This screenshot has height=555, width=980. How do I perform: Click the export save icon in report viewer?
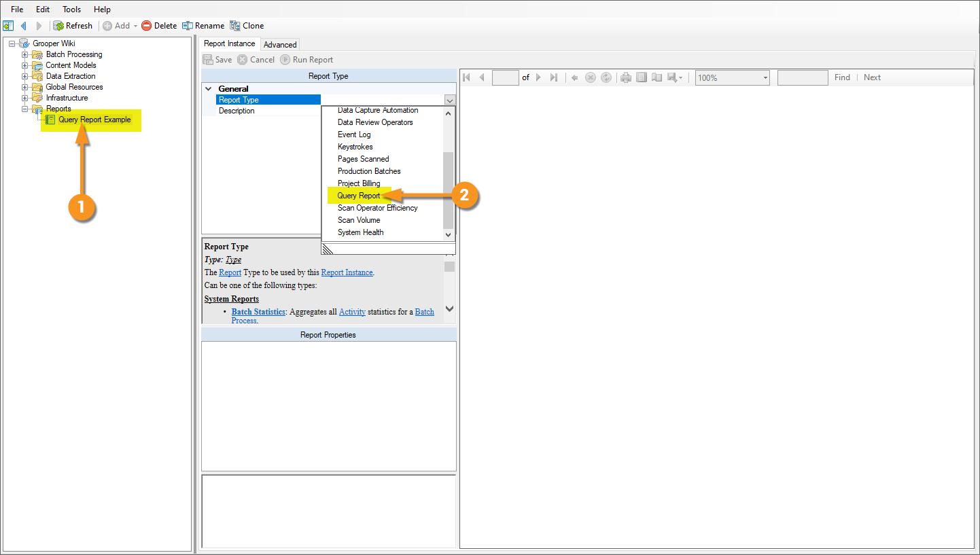coord(674,77)
